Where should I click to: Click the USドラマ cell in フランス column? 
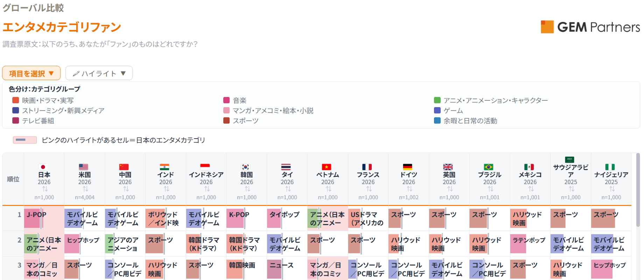pyautogui.click(x=368, y=218)
